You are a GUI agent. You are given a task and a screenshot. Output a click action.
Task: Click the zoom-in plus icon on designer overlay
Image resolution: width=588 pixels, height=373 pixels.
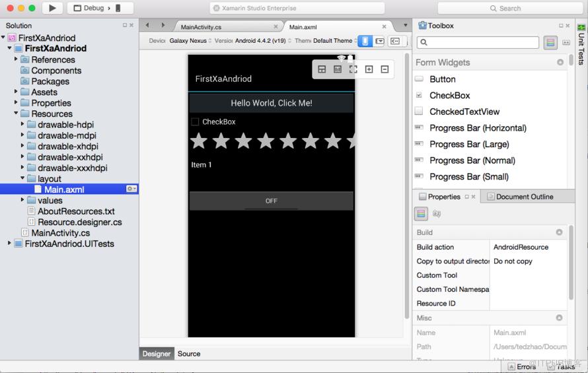[369, 69]
